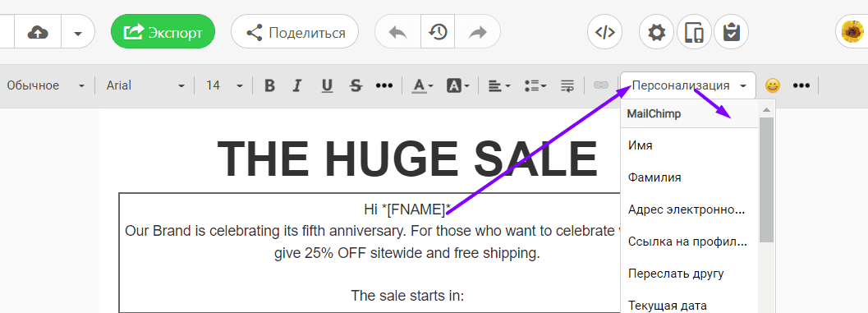This screenshot has width=868, height=313.
Task: Open the font size 14 dropdown
Action: point(224,86)
